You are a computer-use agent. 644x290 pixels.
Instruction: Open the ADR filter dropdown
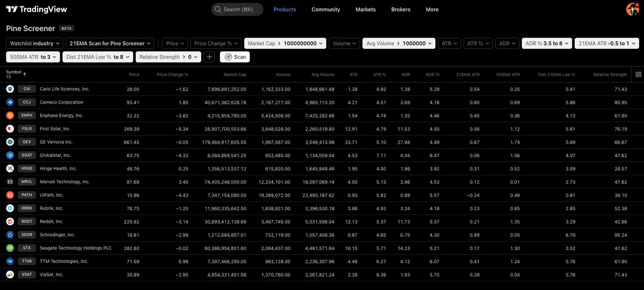[507, 43]
